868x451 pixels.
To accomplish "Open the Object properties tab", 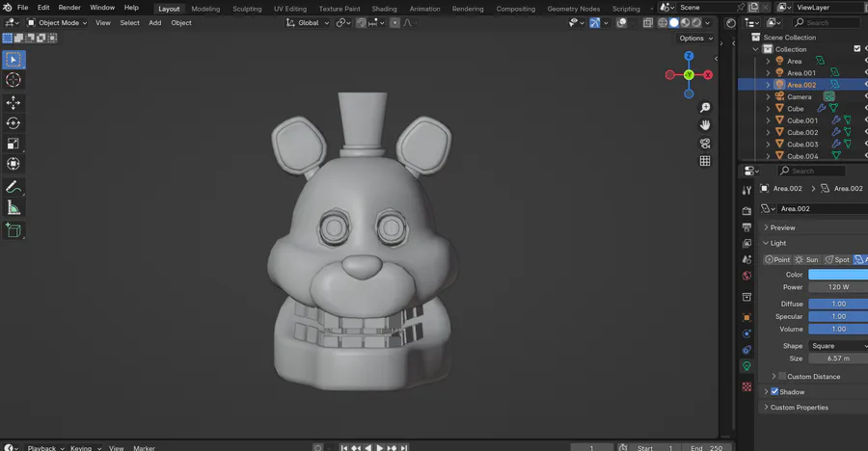I will coord(746,318).
